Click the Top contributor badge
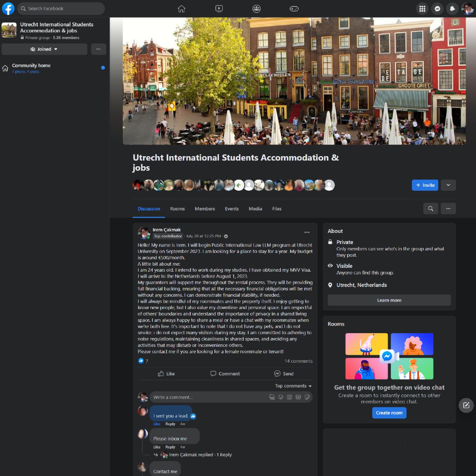Viewport: 476px width, 476px height. pos(168,236)
